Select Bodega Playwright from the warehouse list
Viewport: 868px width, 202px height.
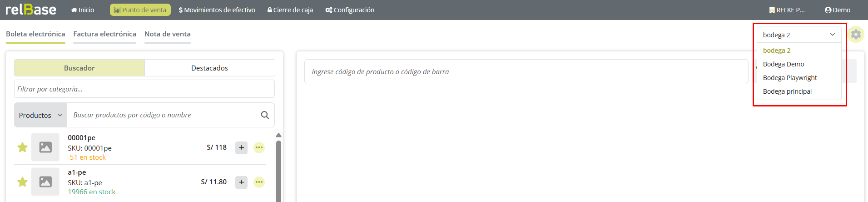790,78
